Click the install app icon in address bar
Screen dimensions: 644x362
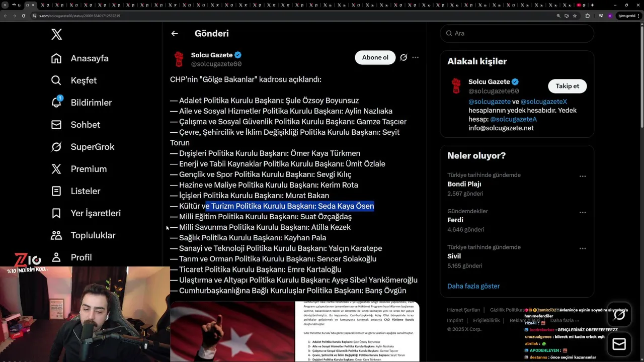(x=567, y=16)
